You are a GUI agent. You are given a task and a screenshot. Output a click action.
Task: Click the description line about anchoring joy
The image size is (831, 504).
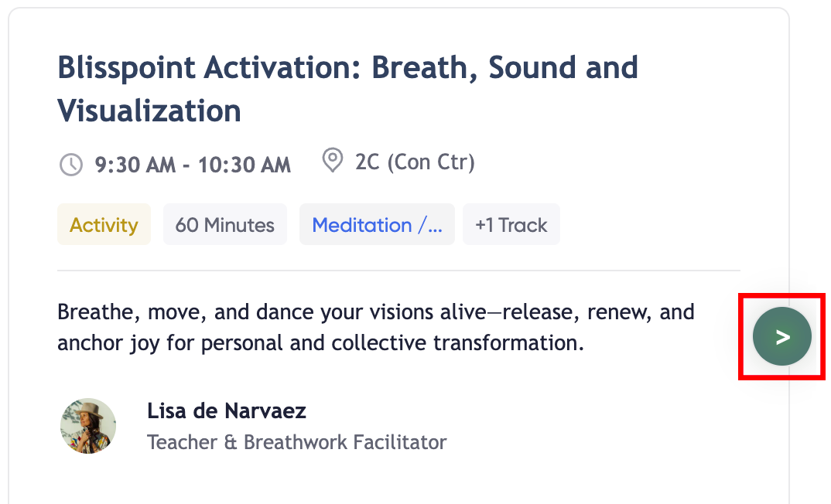coord(320,342)
